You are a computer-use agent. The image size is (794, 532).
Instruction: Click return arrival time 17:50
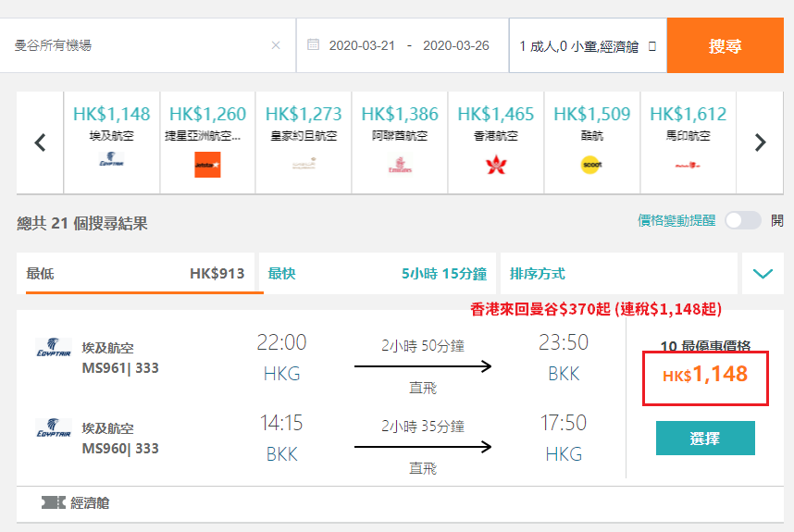tap(563, 423)
